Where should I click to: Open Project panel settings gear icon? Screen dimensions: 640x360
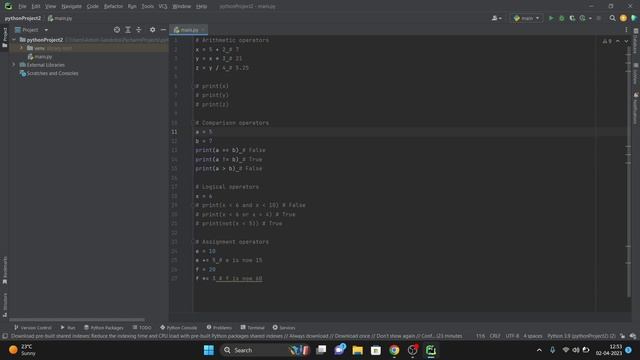[152, 30]
